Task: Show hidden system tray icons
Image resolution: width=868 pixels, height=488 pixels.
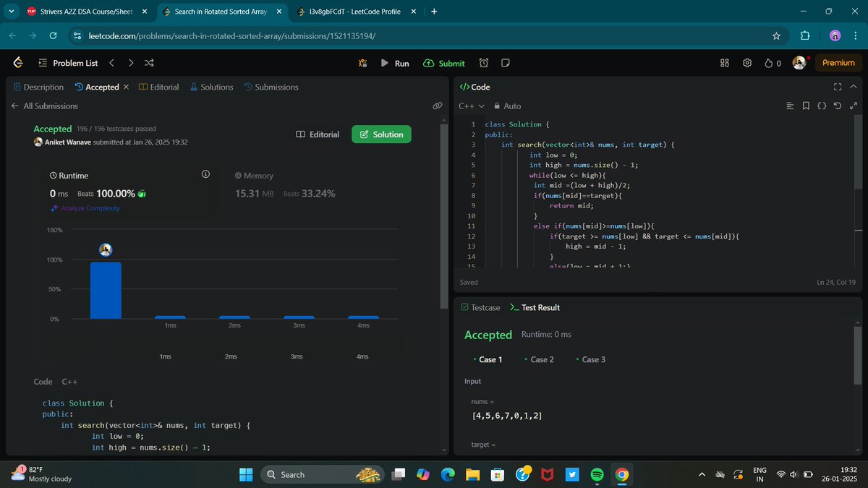Action: pyautogui.click(x=702, y=475)
